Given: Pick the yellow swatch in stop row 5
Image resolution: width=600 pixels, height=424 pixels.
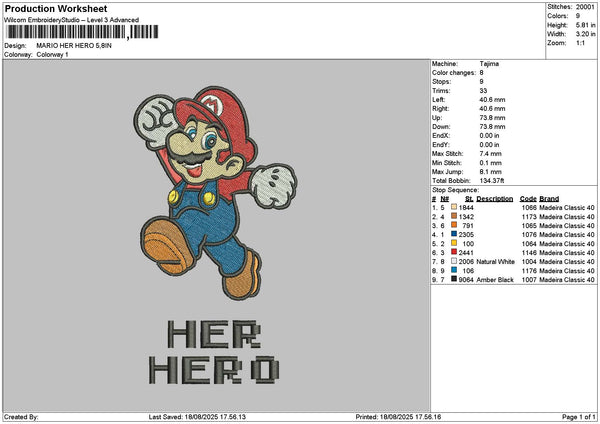Looking at the screenshot, I should (454, 243).
